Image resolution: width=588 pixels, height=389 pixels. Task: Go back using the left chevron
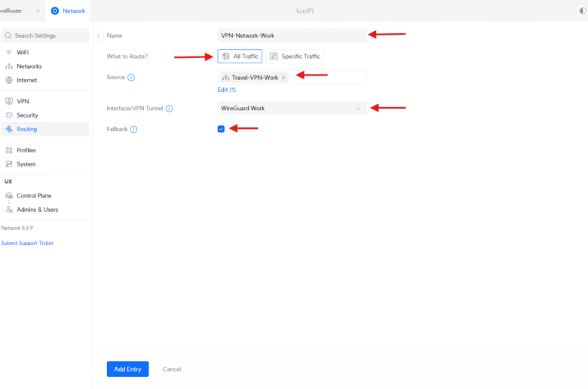point(98,35)
